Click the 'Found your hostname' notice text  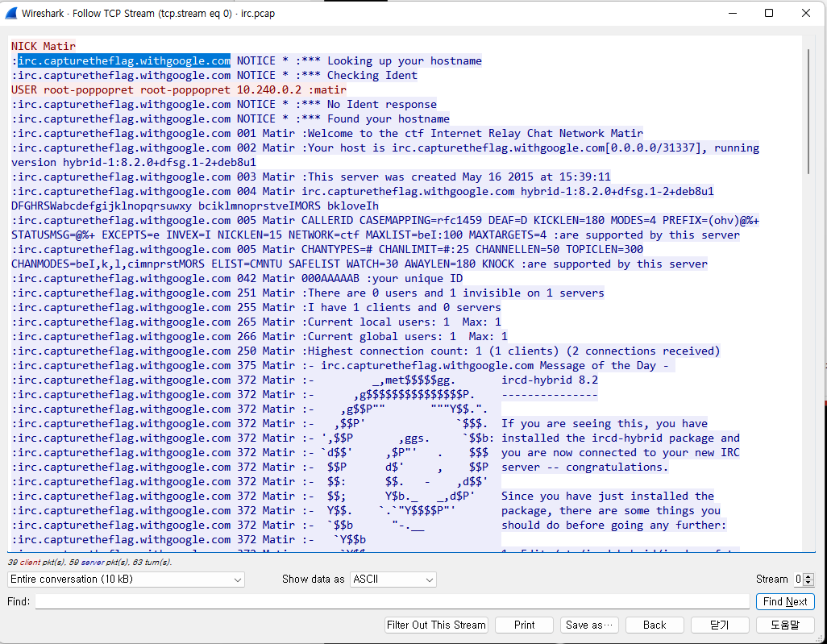click(x=389, y=118)
